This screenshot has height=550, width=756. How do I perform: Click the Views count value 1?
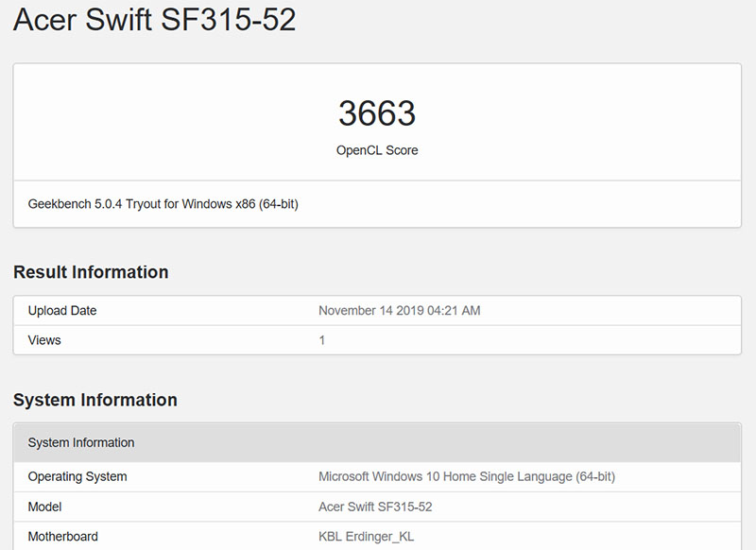[x=321, y=340]
